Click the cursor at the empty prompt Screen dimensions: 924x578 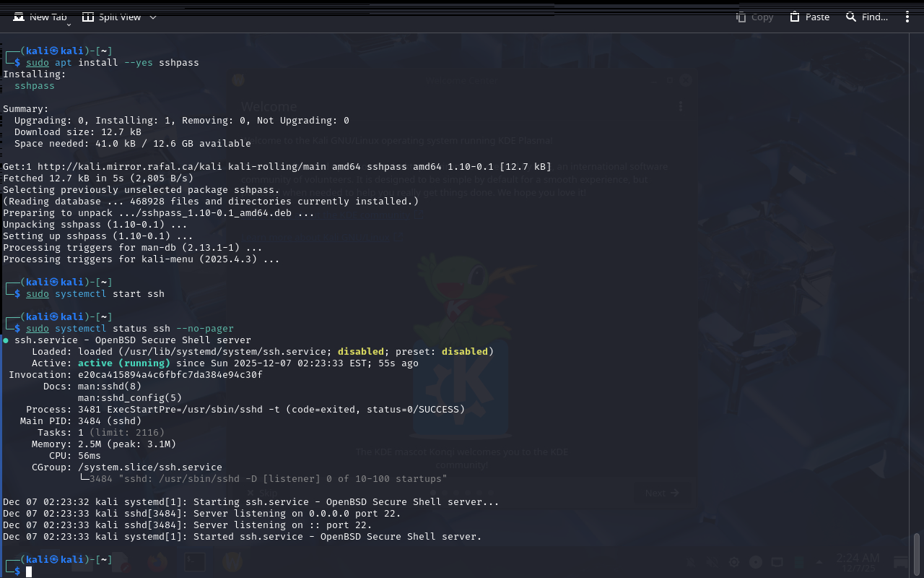pos(29,571)
